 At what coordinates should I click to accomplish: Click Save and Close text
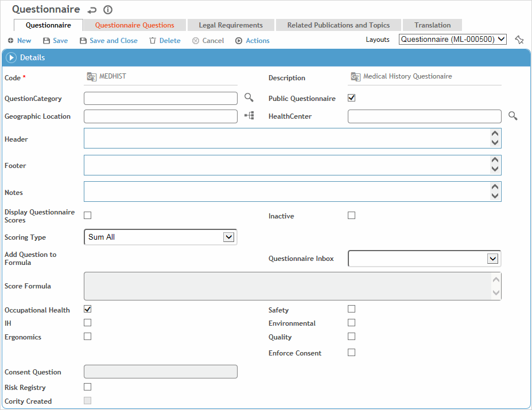point(114,41)
